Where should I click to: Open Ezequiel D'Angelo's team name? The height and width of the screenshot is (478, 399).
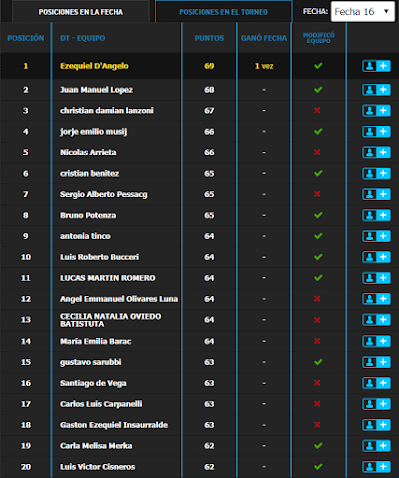pos(94,66)
